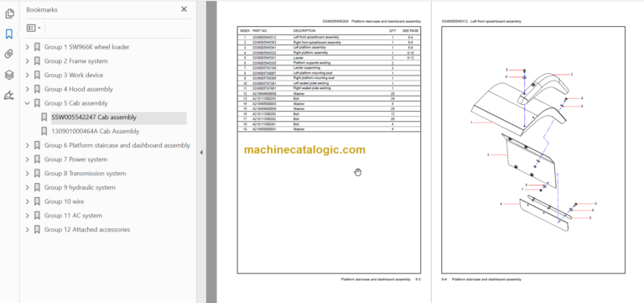Expand Group 3 Work device
The width and height of the screenshot is (644, 303).
point(28,76)
